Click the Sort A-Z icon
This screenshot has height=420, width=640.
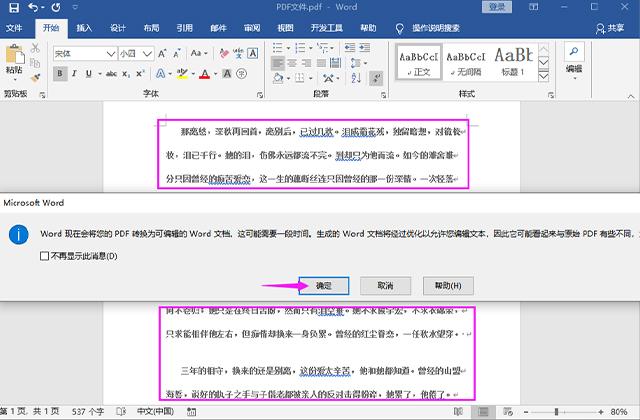356,78
